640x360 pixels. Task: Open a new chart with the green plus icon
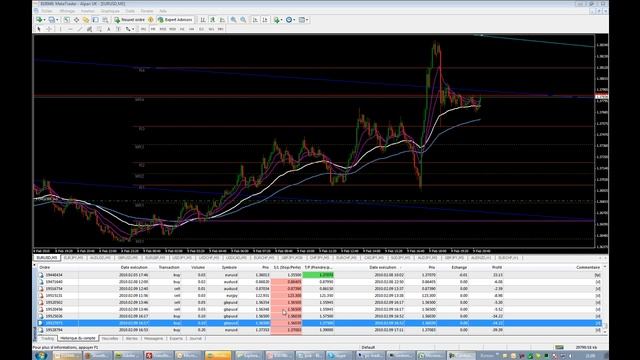[x=39, y=20]
